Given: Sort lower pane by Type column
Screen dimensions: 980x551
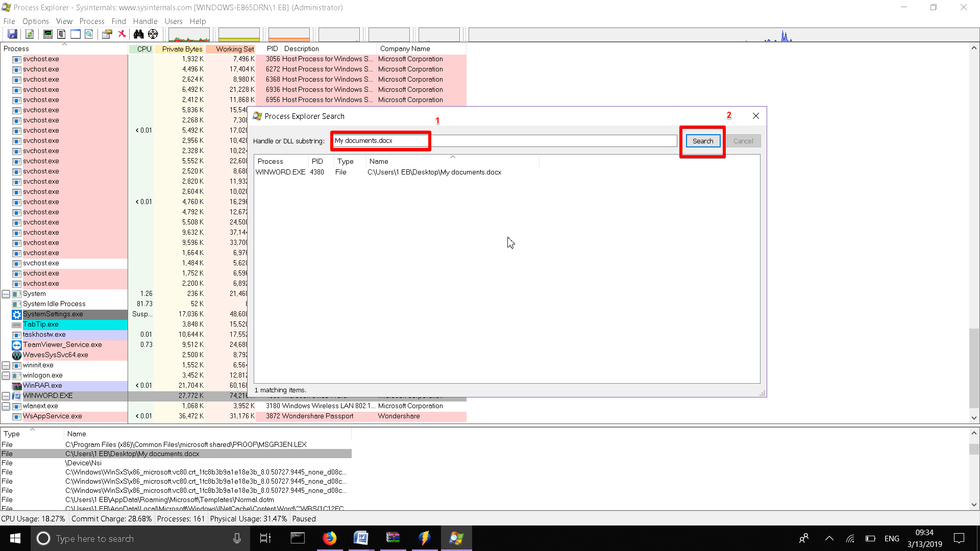Looking at the screenshot, I should point(32,434).
